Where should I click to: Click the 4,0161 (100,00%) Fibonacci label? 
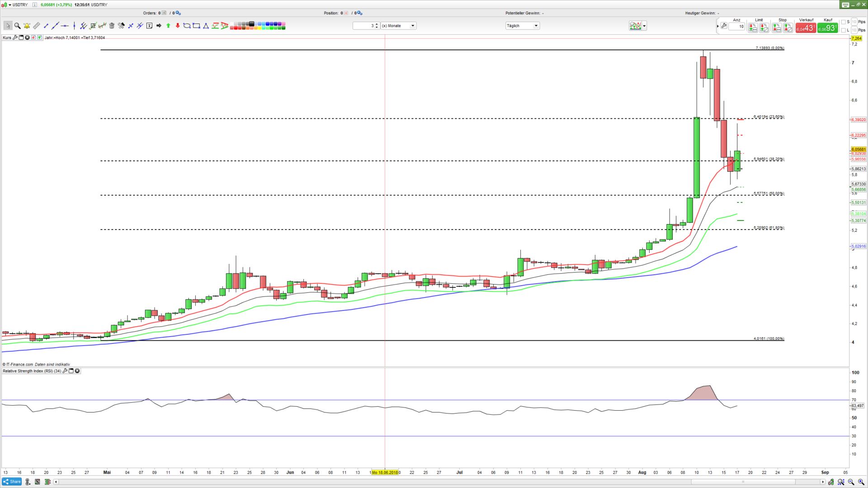pyautogui.click(x=769, y=338)
